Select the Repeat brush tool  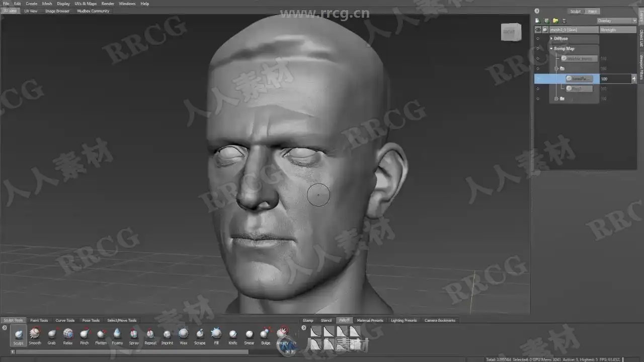(x=150, y=335)
